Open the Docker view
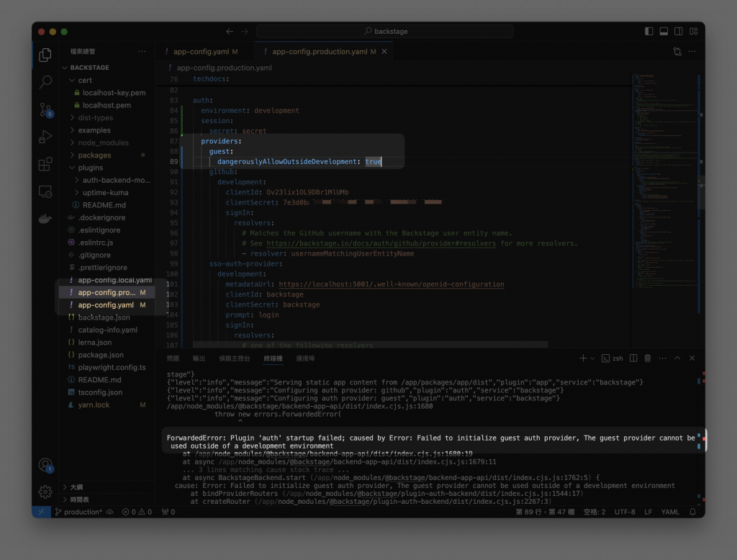737x560 pixels. [45, 219]
